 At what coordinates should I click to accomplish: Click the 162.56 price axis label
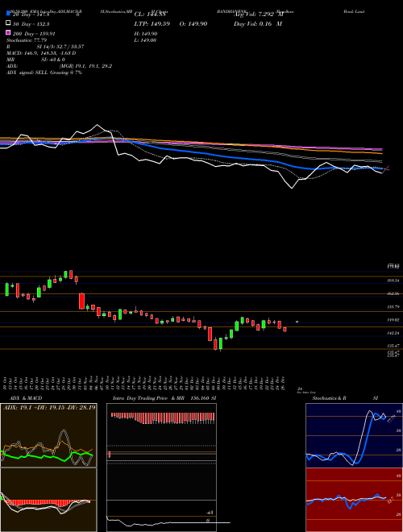[393, 293]
